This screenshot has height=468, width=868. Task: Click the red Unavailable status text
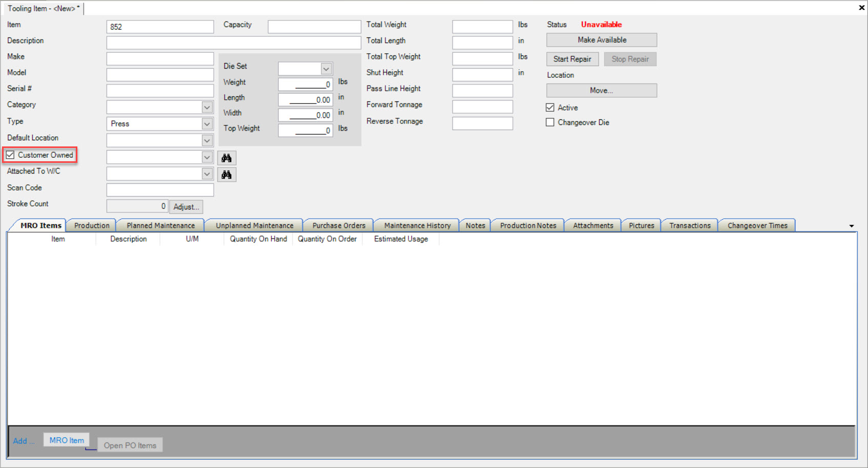(x=601, y=25)
